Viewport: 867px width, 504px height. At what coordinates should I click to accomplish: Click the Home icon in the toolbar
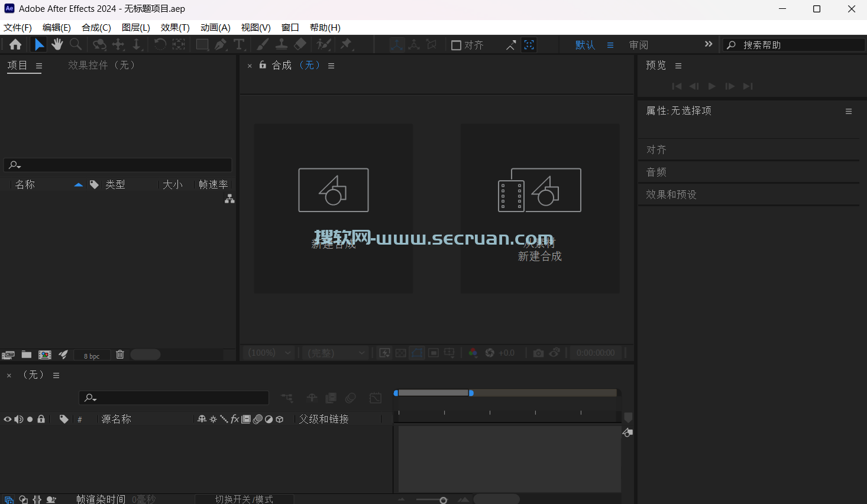click(x=15, y=44)
